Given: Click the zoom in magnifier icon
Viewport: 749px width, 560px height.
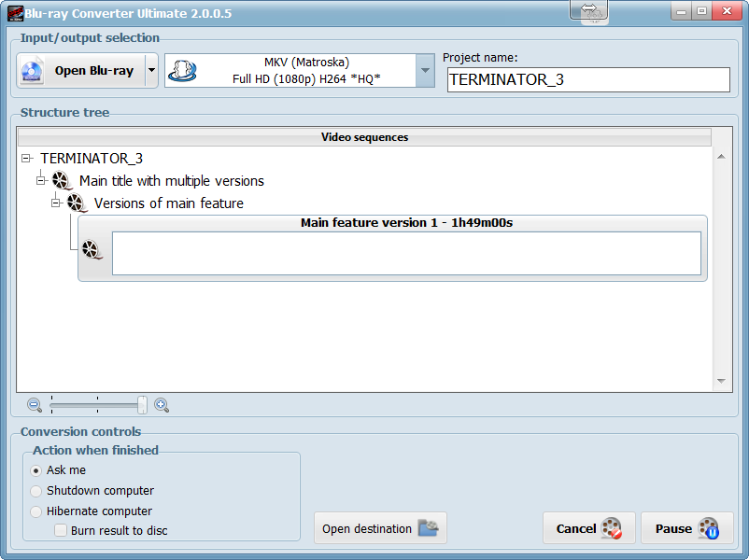Looking at the screenshot, I should coord(162,405).
